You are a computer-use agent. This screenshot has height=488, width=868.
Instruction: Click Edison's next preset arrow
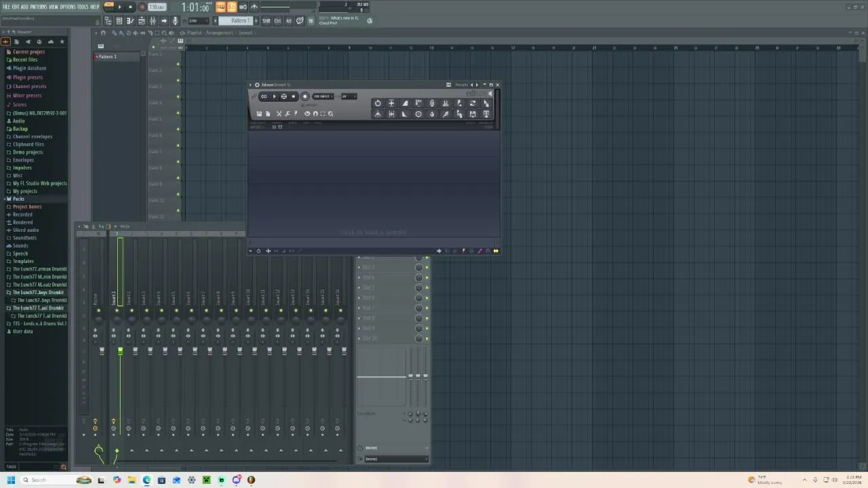click(x=477, y=85)
